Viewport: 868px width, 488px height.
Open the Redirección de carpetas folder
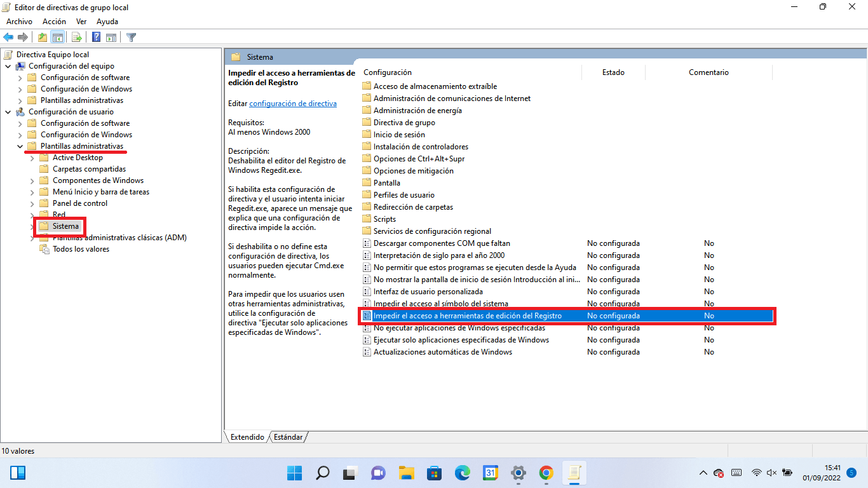pyautogui.click(x=412, y=207)
